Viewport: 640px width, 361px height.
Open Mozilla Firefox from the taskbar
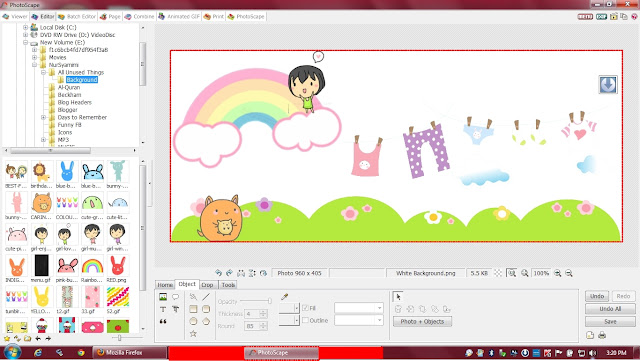point(129,352)
